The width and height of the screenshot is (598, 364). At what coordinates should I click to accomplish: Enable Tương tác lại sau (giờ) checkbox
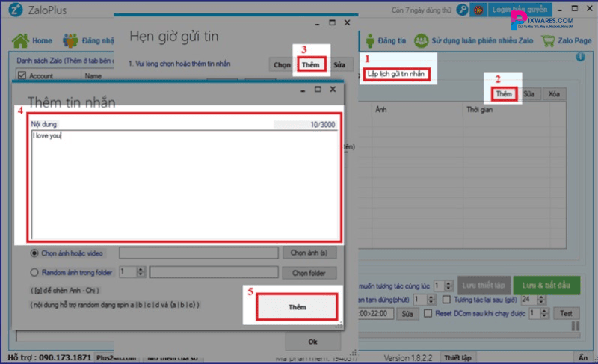click(x=446, y=299)
